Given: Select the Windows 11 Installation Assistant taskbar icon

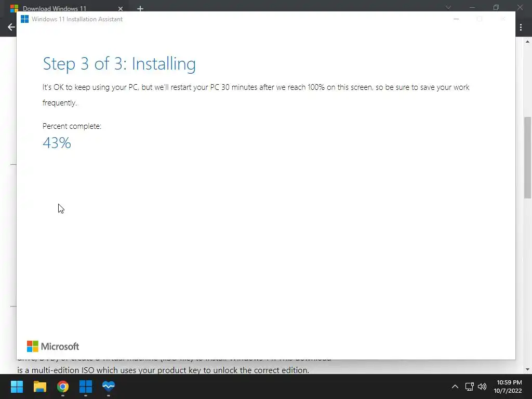Looking at the screenshot, I should pyautogui.click(x=86, y=387).
